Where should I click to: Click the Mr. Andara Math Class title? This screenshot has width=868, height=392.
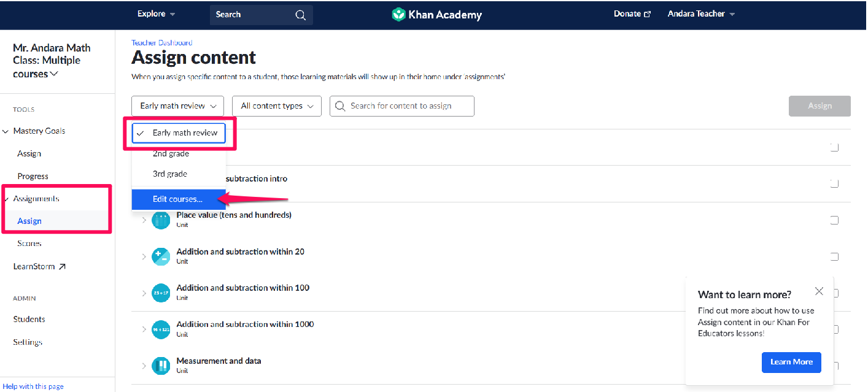click(52, 61)
